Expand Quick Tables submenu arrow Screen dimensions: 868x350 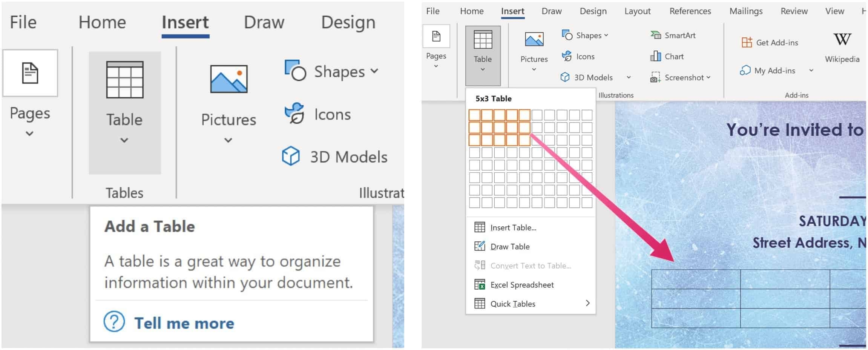point(587,303)
